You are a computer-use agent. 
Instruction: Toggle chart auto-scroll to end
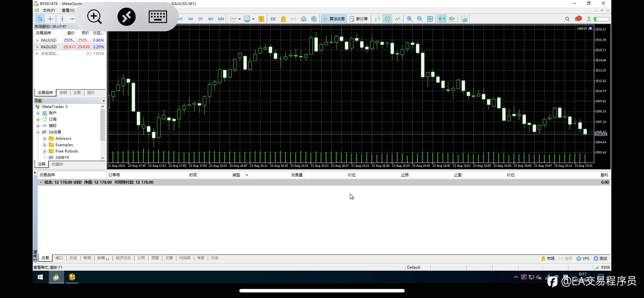tap(441, 19)
